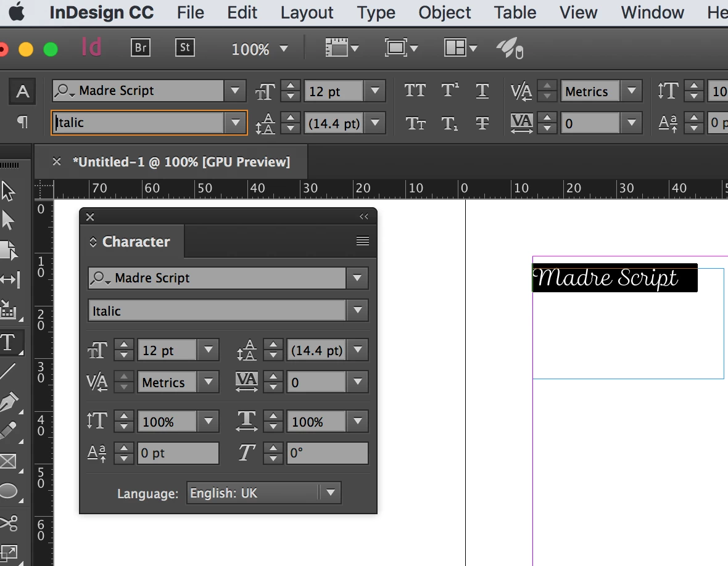Adjust Character panel horizontal scale stepper

click(273, 421)
